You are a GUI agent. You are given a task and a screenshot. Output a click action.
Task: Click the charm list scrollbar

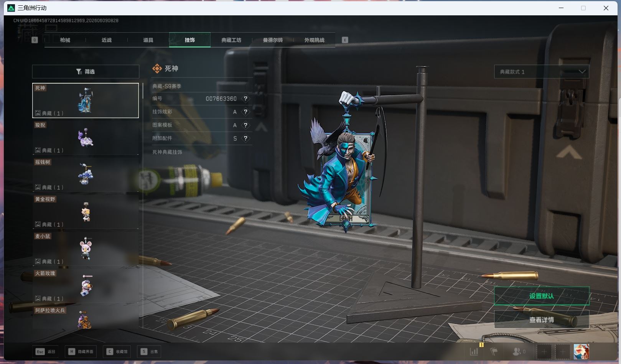coord(143,91)
